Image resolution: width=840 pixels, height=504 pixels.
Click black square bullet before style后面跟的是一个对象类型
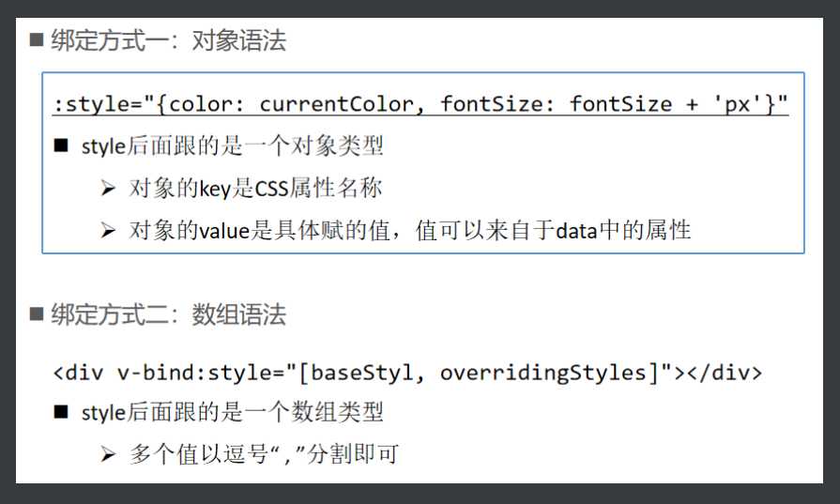pyautogui.click(x=61, y=145)
